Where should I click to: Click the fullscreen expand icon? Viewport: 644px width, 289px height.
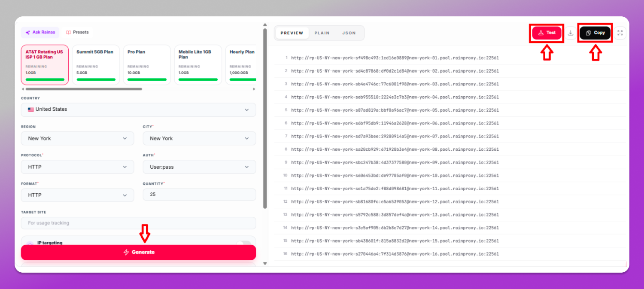(620, 33)
